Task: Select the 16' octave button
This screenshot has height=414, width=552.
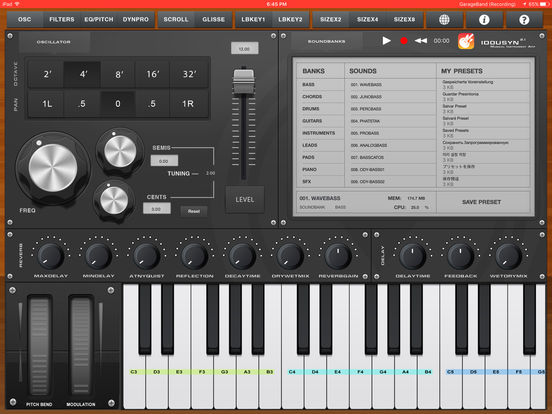Action: 153,74
